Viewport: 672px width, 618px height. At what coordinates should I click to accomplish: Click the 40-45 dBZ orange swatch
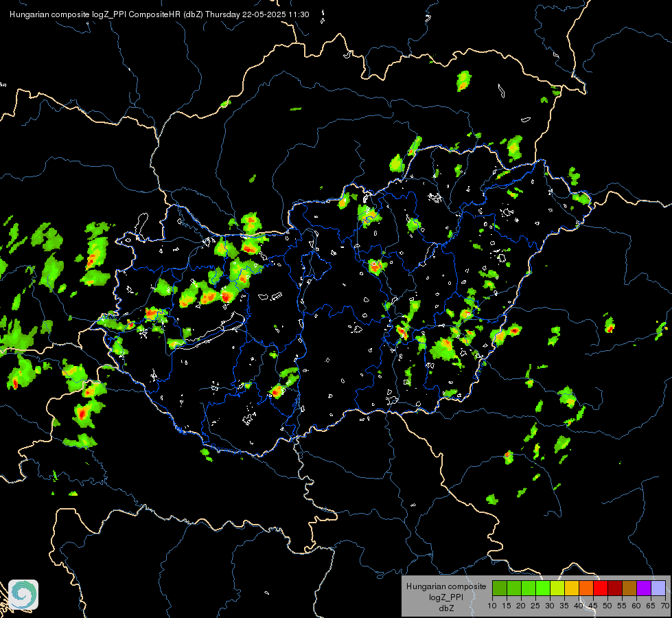586,588
